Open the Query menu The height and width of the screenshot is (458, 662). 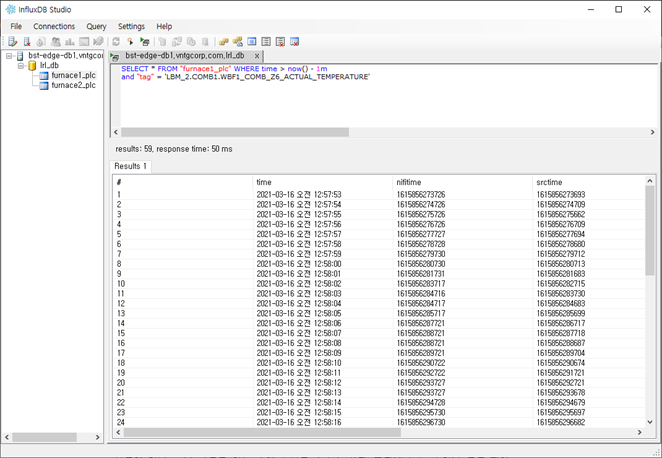[x=96, y=26]
